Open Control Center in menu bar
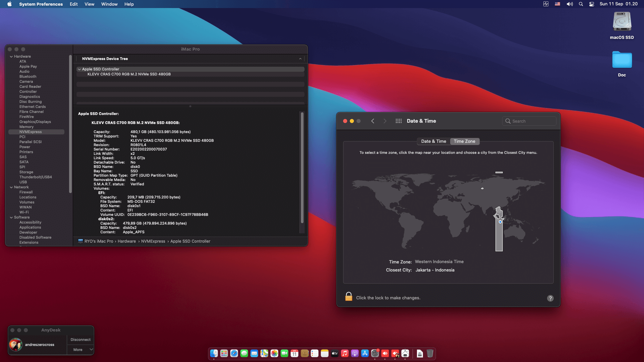The image size is (644, 362). click(592, 4)
